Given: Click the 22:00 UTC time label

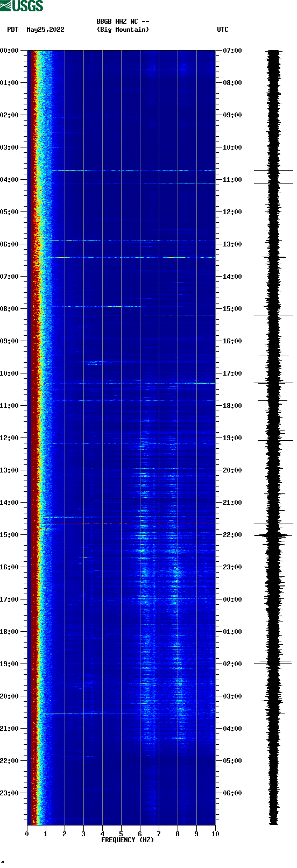Looking at the screenshot, I should pyautogui.click(x=232, y=535).
